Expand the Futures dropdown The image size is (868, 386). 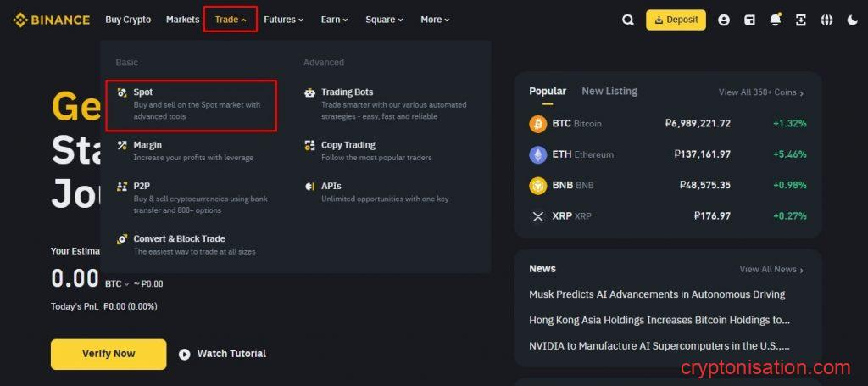[x=283, y=20]
